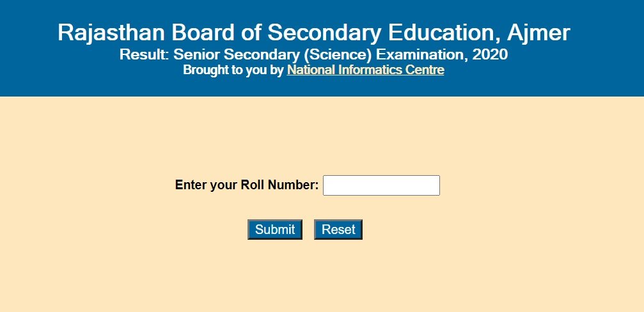
Task: Click the word "Informatics" in the header link
Action: 372,70
